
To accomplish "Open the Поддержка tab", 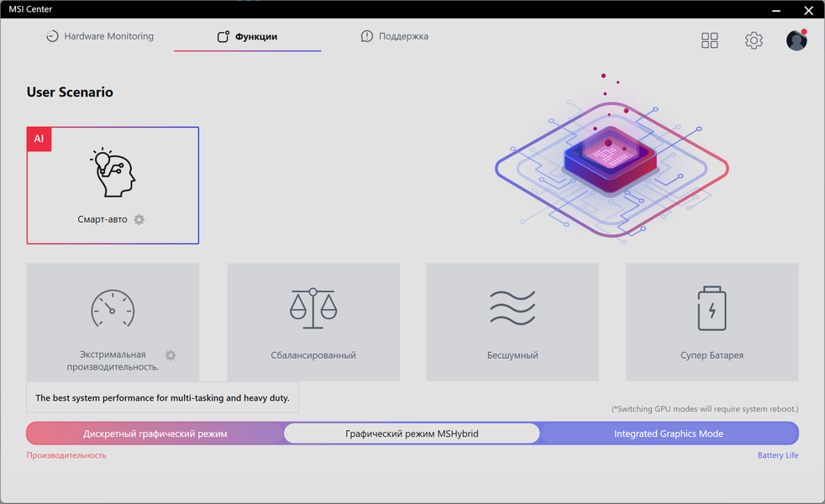I will (x=395, y=36).
